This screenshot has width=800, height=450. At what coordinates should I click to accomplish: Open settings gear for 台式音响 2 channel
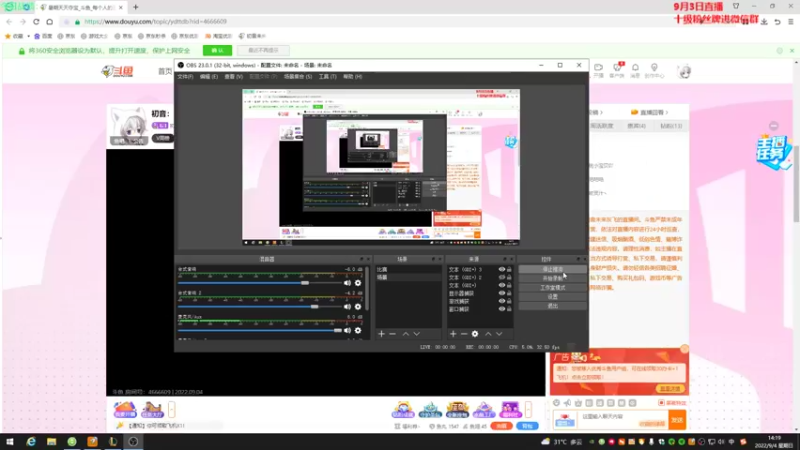point(358,307)
